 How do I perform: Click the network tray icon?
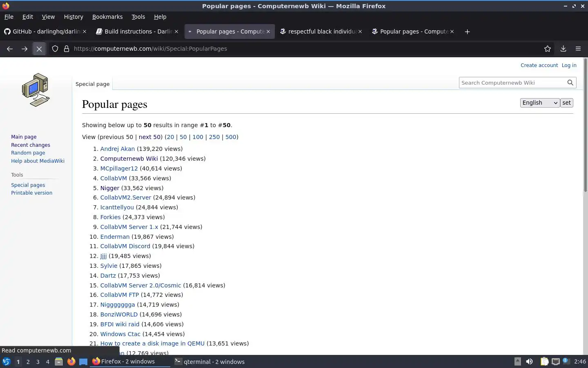(x=555, y=361)
